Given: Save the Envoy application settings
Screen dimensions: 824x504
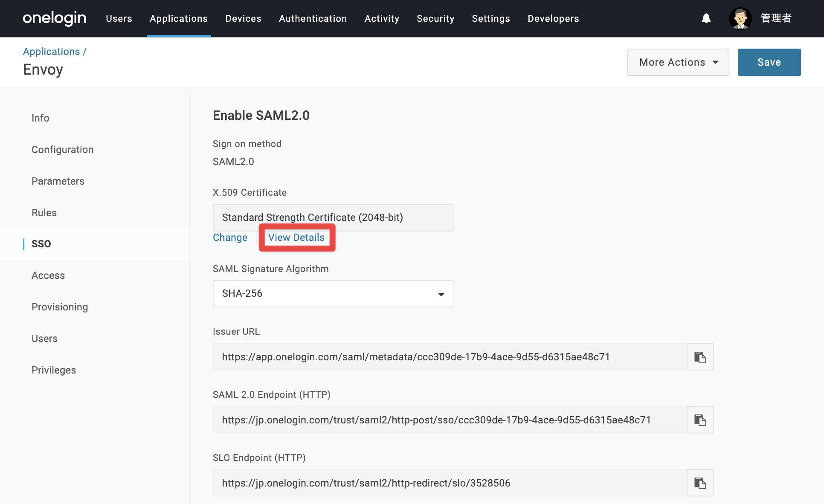Looking at the screenshot, I should [769, 62].
